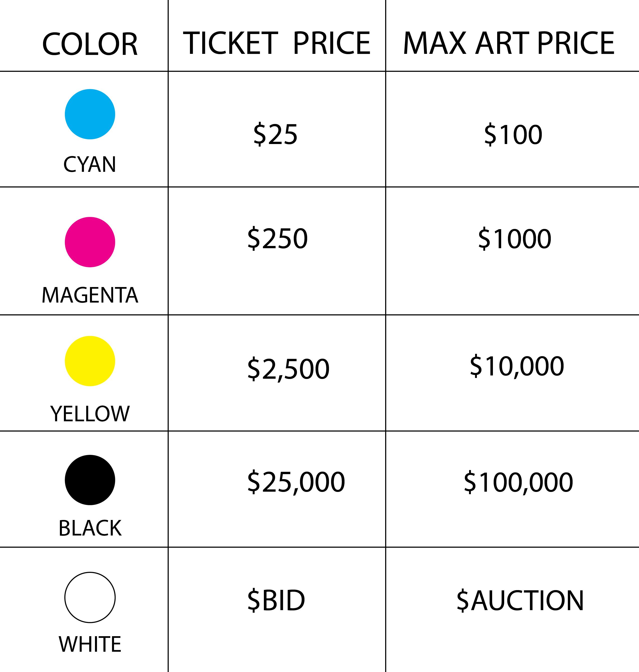Click the cyan color circle
Image resolution: width=639 pixels, height=672 pixels.
[90, 114]
